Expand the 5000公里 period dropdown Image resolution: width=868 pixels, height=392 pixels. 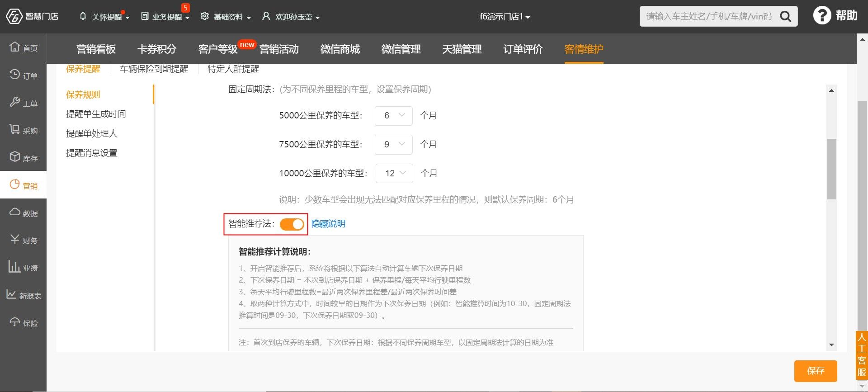click(394, 115)
